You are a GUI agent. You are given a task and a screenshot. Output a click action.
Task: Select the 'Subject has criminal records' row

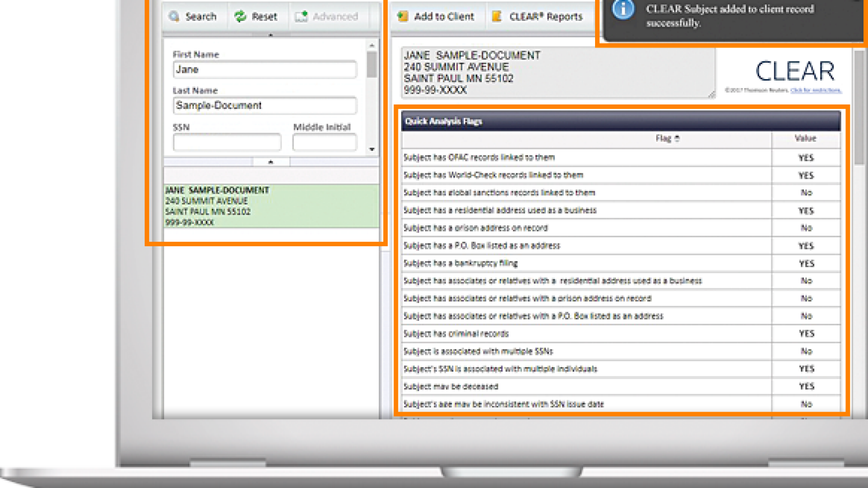click(x=586, y=334)
